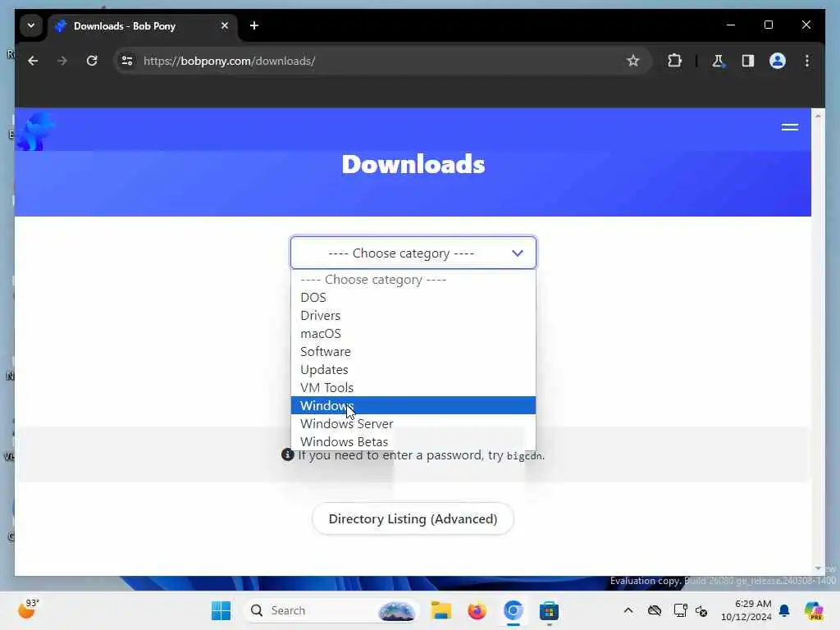Choose Windows Betas category

click(x=413, y=441)
